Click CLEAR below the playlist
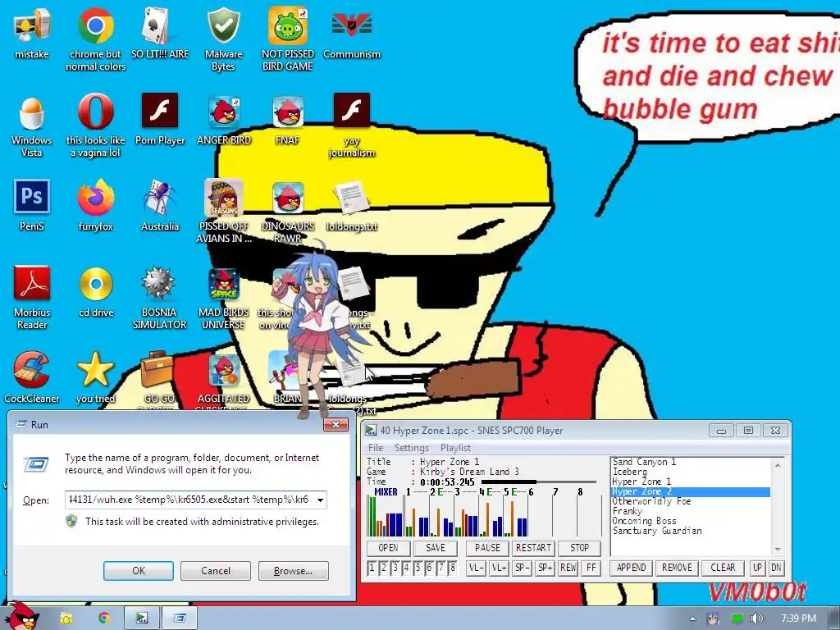840x630 pixels. pyautogui.click(x=723, y=568)
